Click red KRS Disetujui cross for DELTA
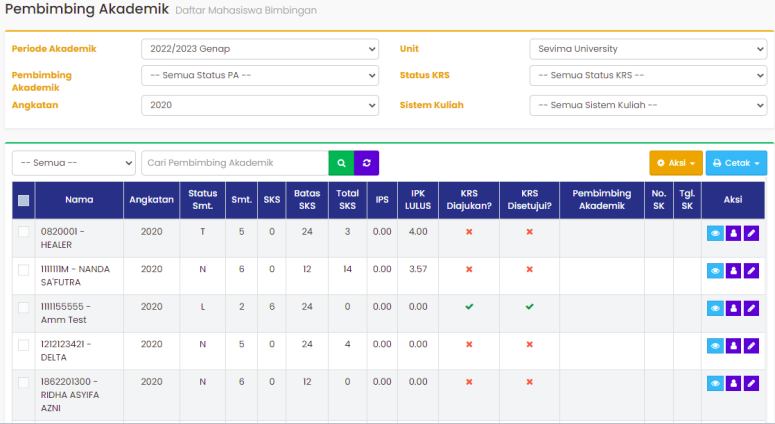Viewport: 775px width, 424px height. 529,344
